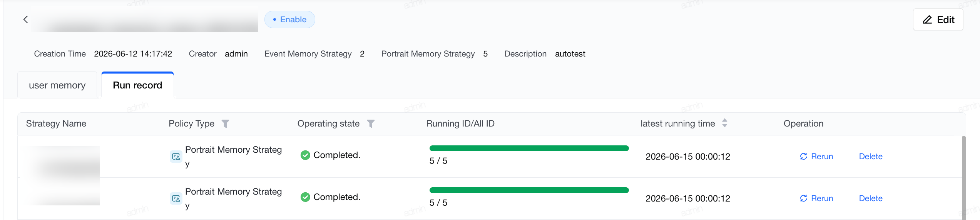Rerun the first run record
Image resolution: width=980 pixels, height=220 pixels.
coord(816,157)
